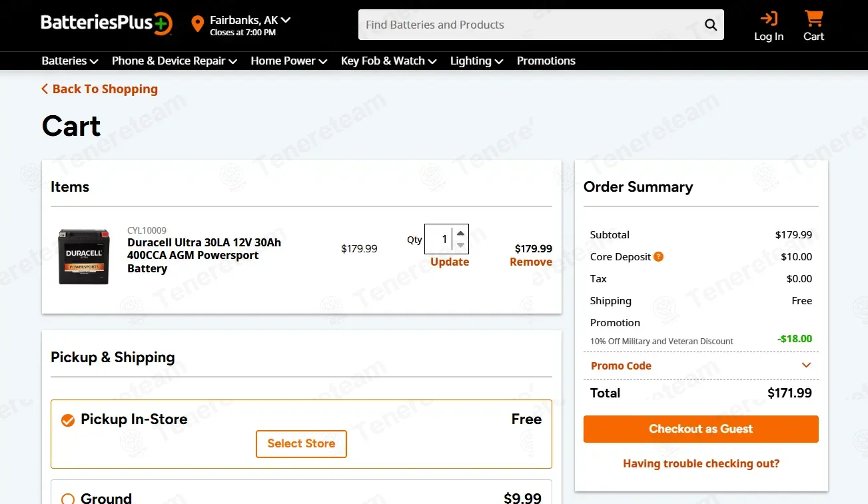This screenshot has width=868, height=504.
Task: Remove the Duracell battery from cart
Action: pyautogui.click(x=531, y=262)
